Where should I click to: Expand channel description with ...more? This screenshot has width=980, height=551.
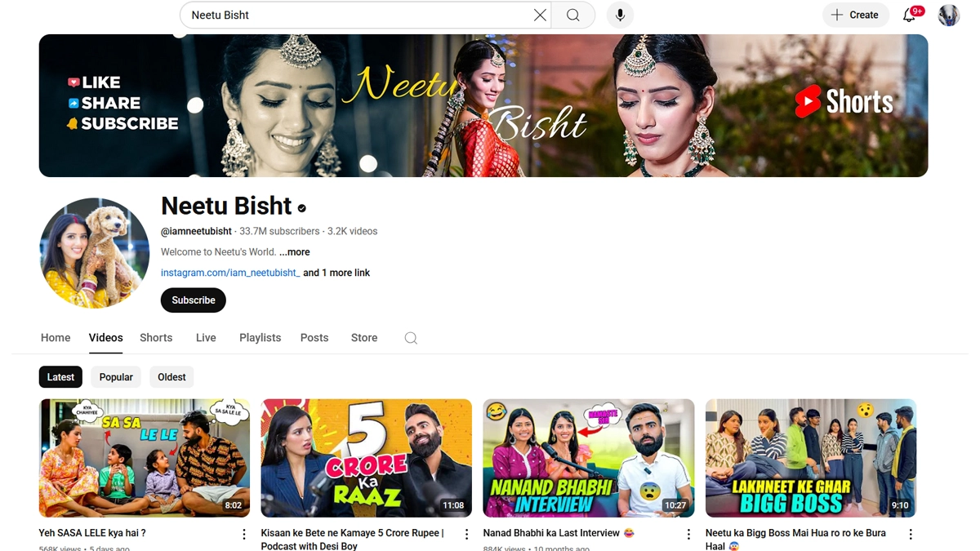point(294,252)
